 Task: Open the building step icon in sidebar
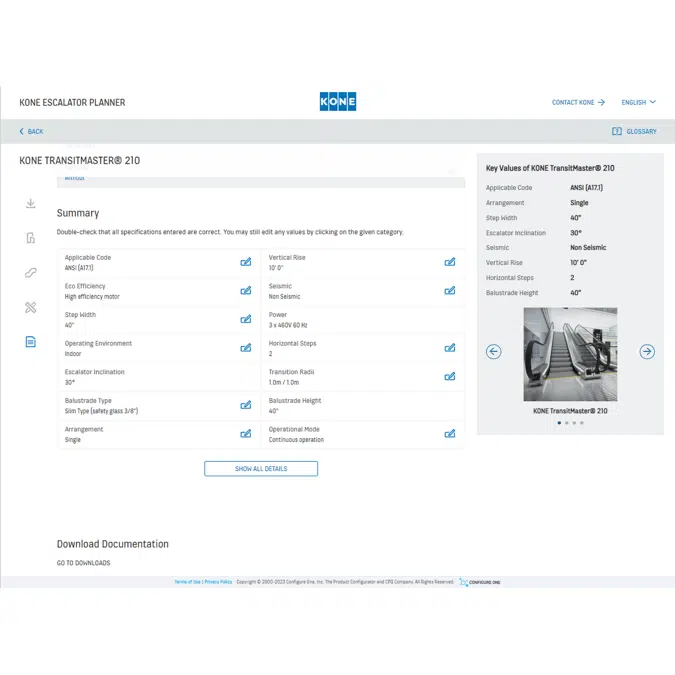(x=31, y=238)
